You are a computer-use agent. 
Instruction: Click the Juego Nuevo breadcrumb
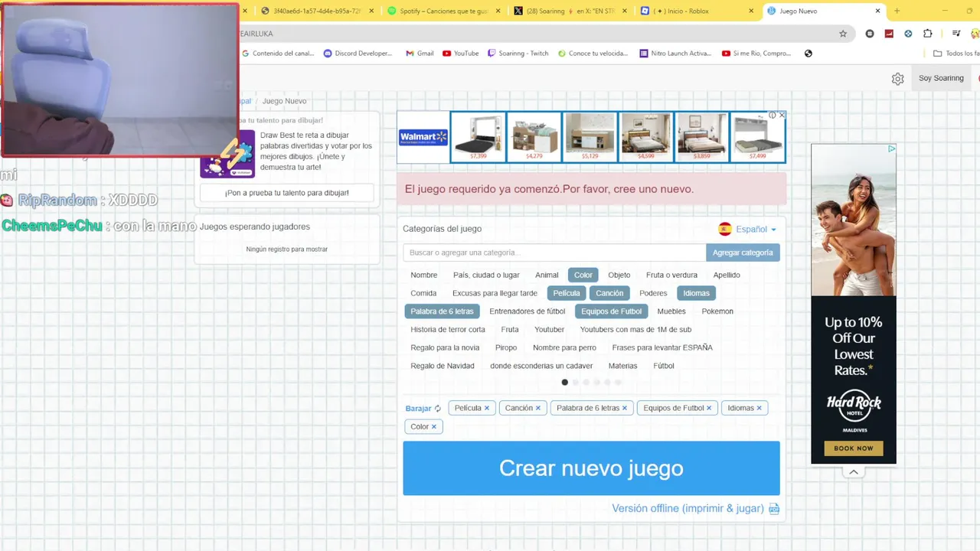pyautogui.click(x=284, y=101)
